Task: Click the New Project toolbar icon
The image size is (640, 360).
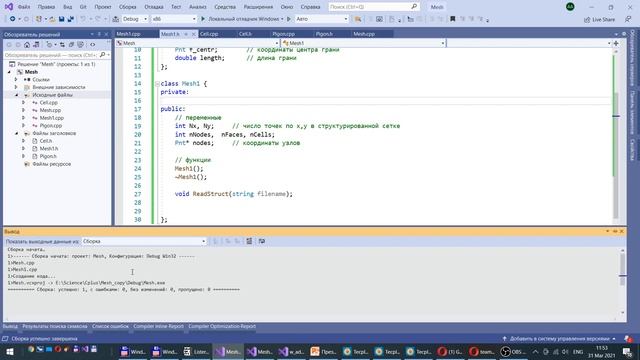Action: click(x=39, y=19)
